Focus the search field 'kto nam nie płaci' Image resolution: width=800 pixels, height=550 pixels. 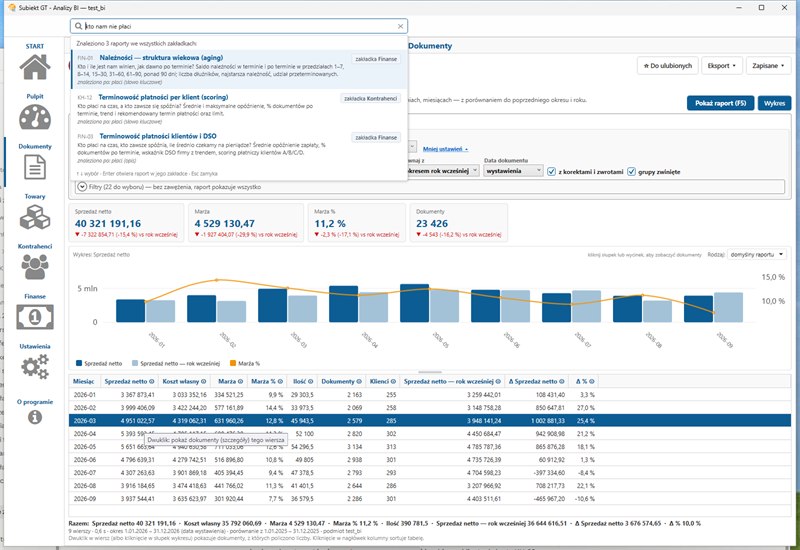(x=240, y=26)
